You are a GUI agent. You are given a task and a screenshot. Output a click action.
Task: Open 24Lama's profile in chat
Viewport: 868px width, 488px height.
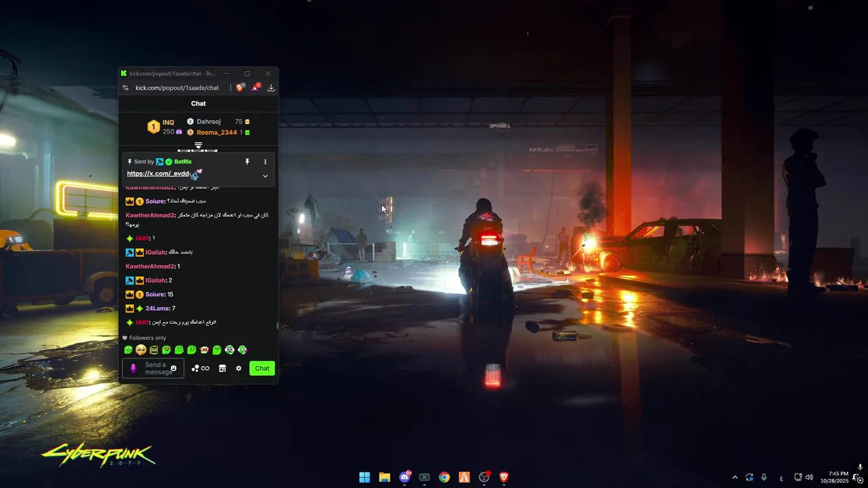click(156, 308)
